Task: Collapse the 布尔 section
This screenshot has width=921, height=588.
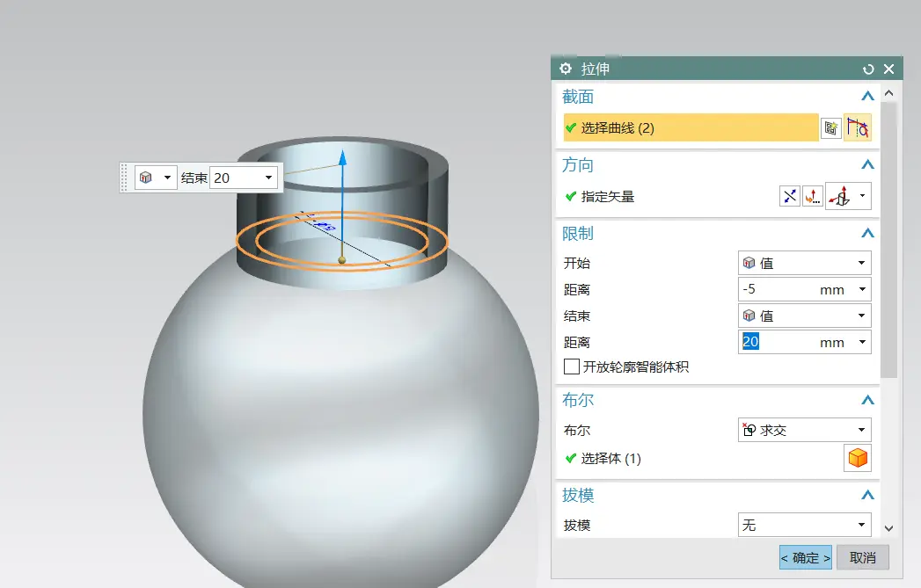Action: pos(867,400)
